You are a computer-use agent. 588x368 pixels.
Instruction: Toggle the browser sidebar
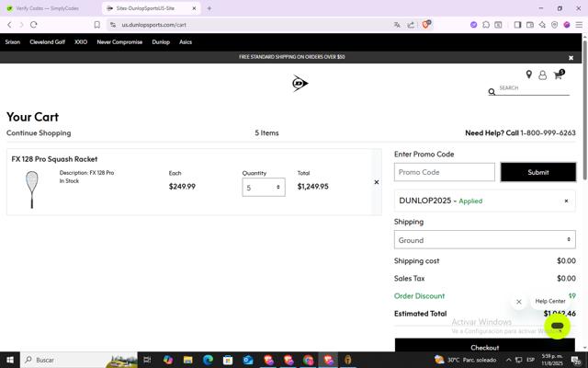tap(517, 25)
